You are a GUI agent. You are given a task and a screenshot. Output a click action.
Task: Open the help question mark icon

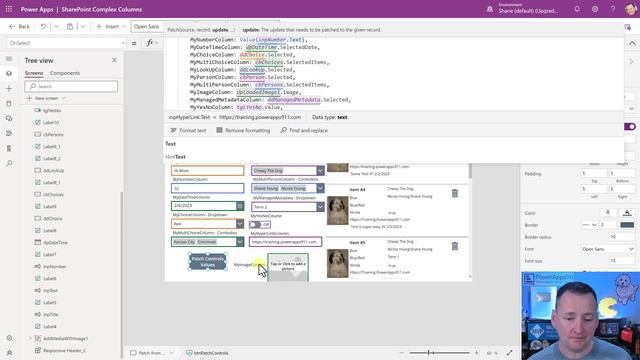click(613, 9)
